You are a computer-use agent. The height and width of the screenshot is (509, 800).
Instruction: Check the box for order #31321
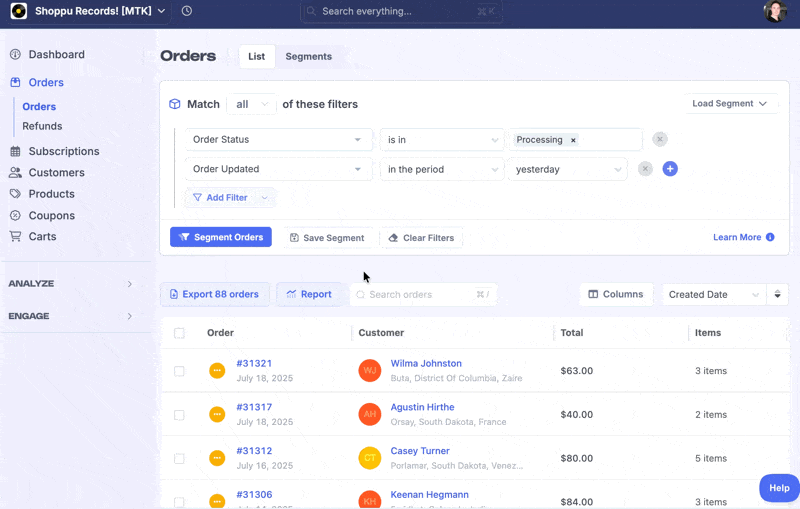179,371
